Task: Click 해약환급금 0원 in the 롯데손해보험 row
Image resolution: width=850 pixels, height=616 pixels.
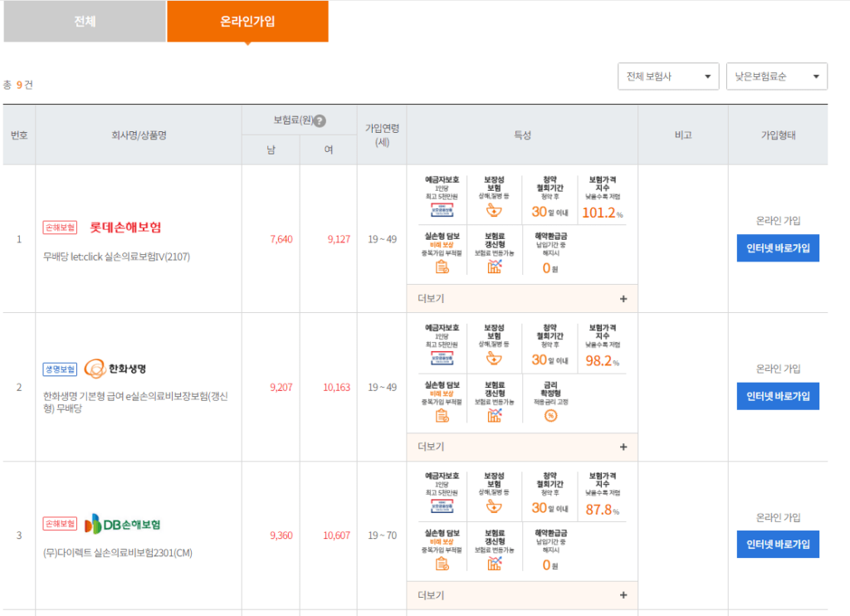Action: click(551, 252)
